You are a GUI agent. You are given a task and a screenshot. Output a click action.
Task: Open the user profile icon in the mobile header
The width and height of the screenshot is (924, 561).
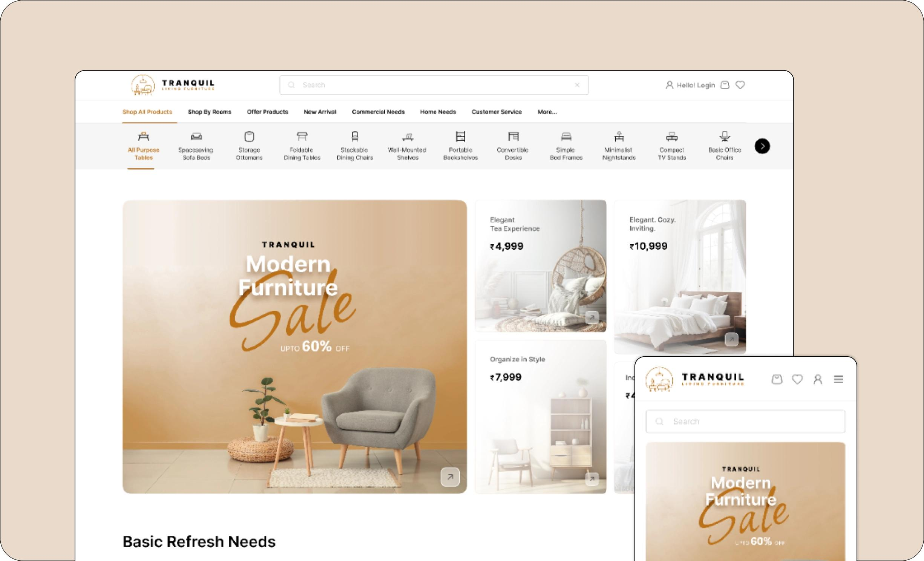(818, 379)
